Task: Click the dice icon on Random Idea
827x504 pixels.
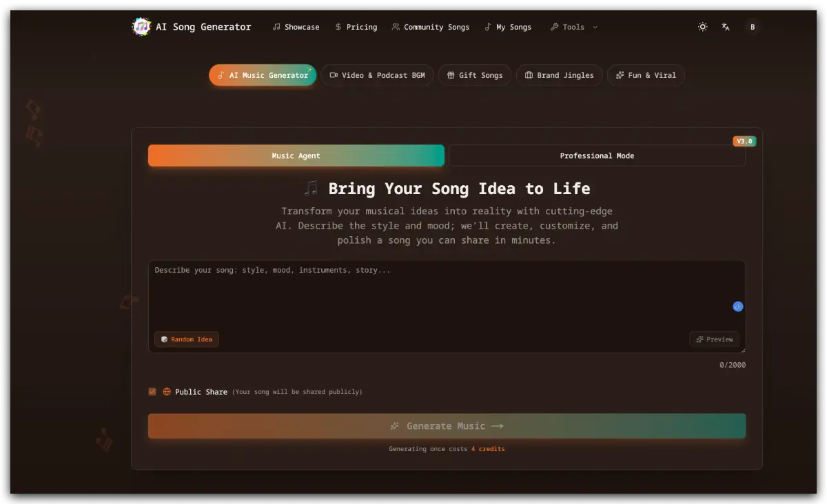Action: [163, 339]
